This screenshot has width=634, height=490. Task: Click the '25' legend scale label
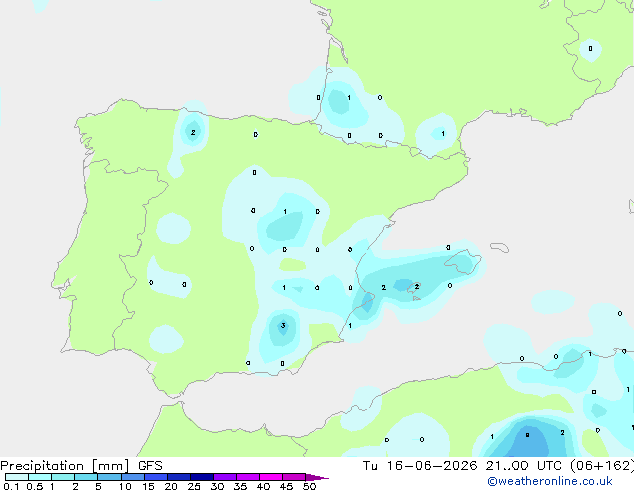tap(194, 486)
